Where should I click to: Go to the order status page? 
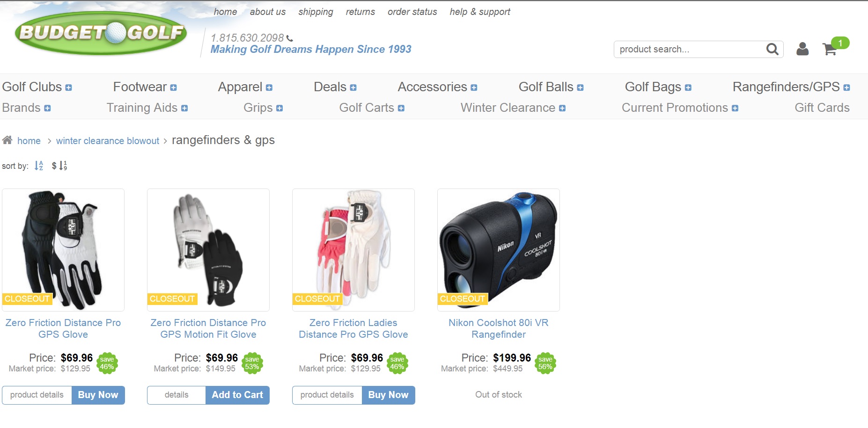(x=412, y=12)
